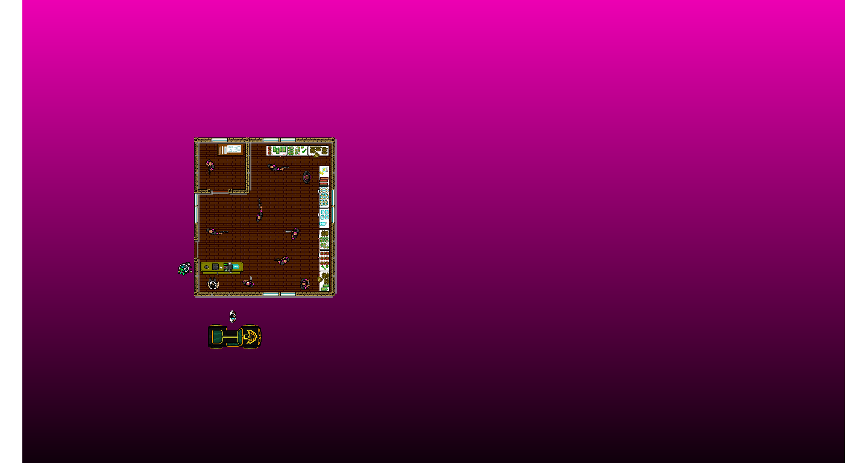Click the enemy with a gun near the right shelves
The image size is (868, 463).
click(x=294, y=233)
